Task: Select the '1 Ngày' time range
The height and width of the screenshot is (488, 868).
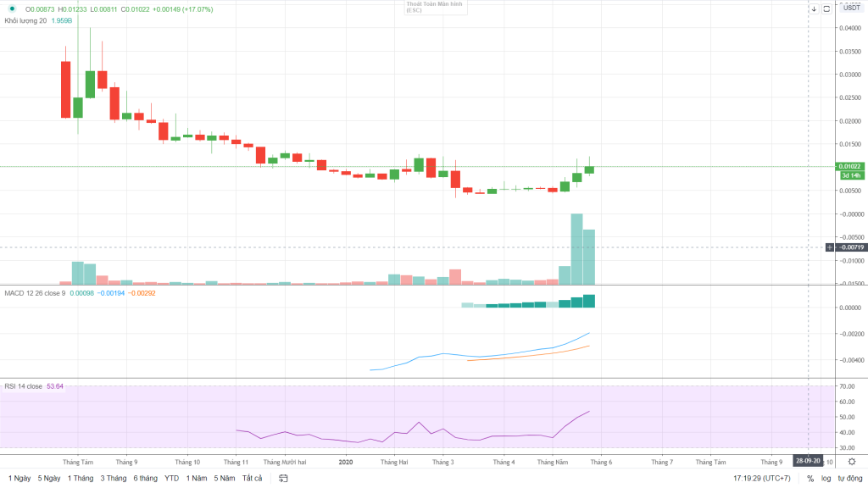Action: (18, 479)
